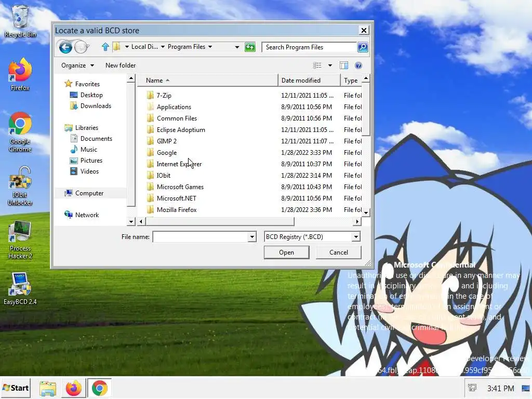Image resolution: width=532 pixels, height=399 pixels.
Task: Expand the view options dropdown arrow
Action: pyautogui.click(x=330, y=65)
